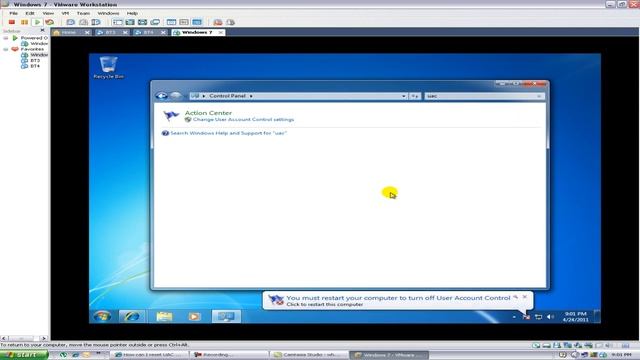Screen dimensions: 640x360
Task: Click the appliance view toolbar icon
Action: pos(184,22)
